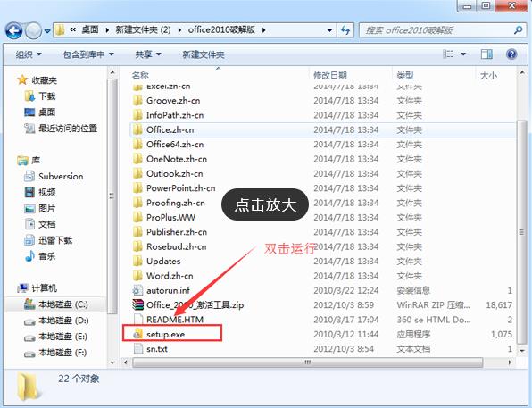Image resolution: width=532 pixels, height=408 pixels.
Task: Expand the arrow after office2010破解版 breadcrumb
Action: click(263, 30)
